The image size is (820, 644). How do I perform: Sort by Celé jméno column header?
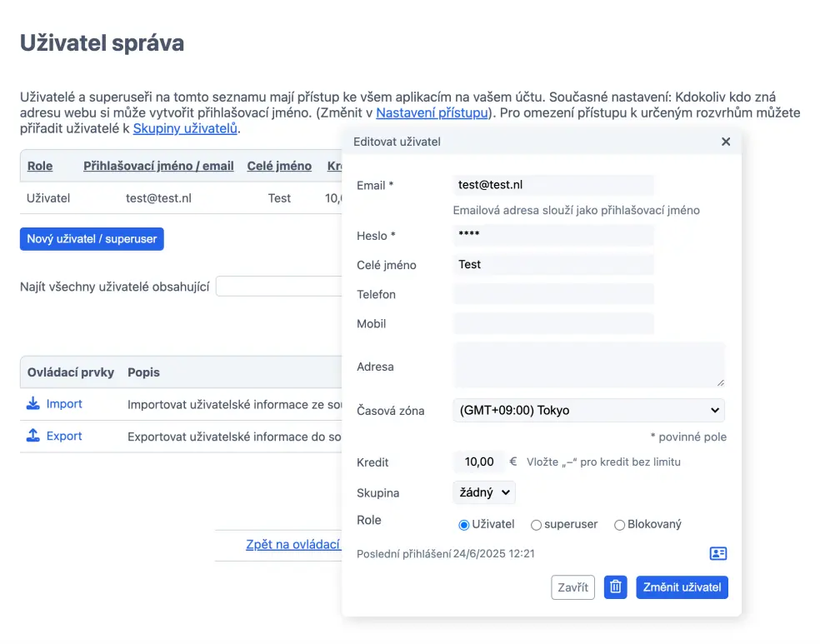pyautogui.click(x=279, y=166)
